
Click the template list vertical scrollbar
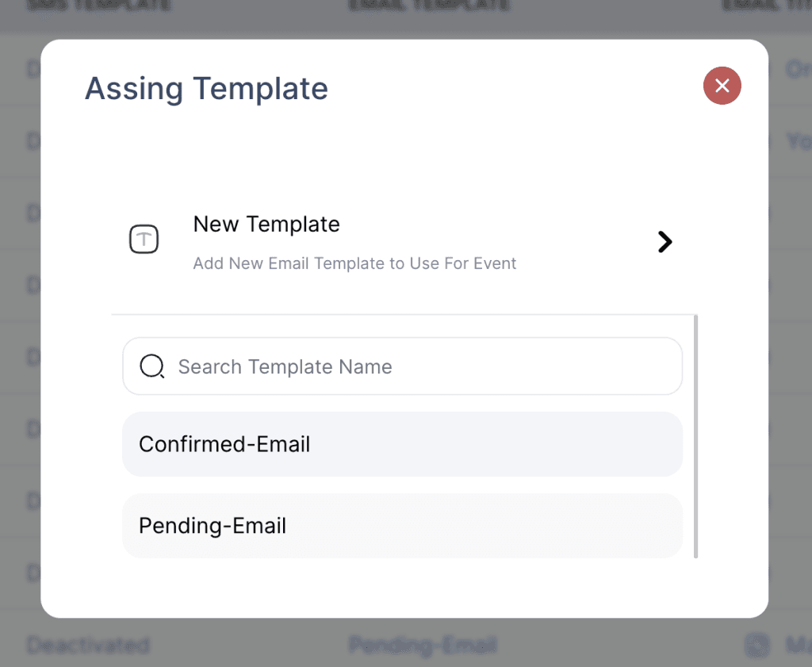point(695,436)
